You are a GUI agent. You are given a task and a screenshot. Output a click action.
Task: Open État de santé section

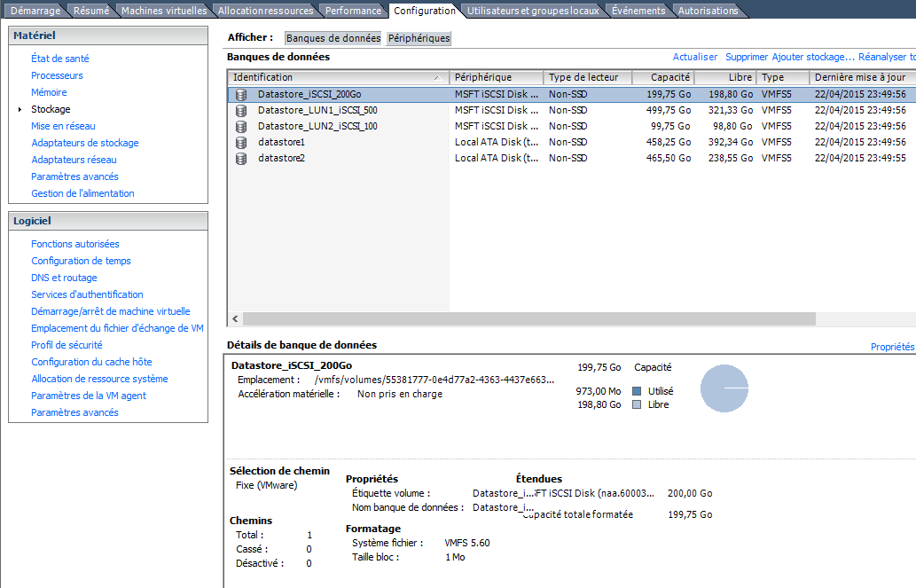point(59,59)
